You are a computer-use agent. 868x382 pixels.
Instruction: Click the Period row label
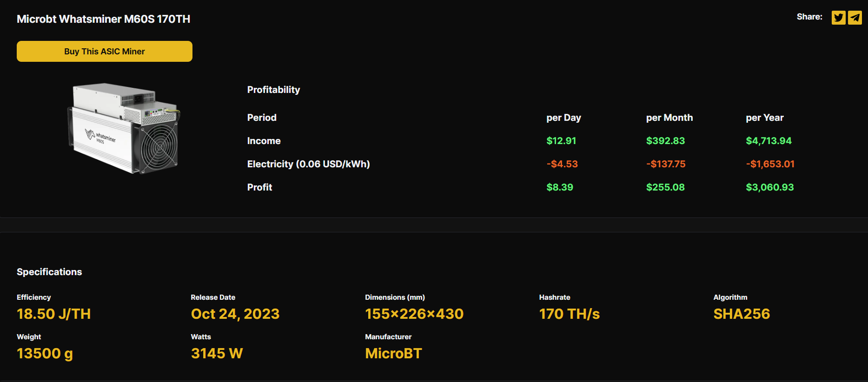262,118
